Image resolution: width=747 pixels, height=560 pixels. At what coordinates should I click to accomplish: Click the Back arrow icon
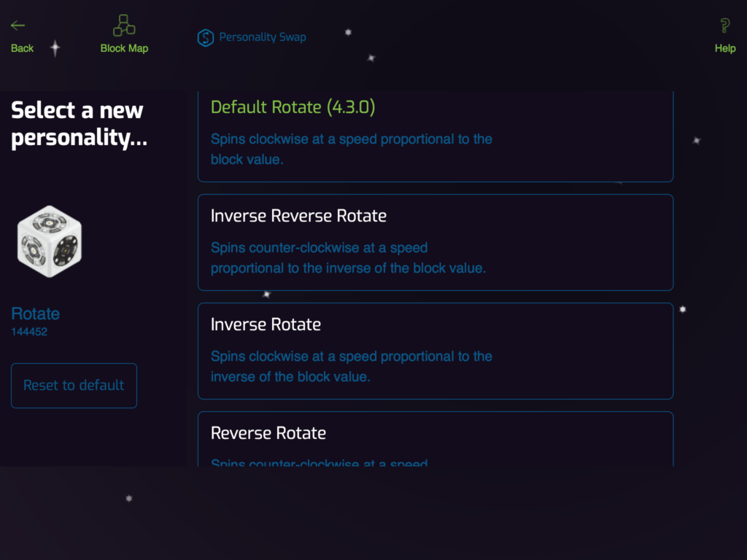point(18,26)
